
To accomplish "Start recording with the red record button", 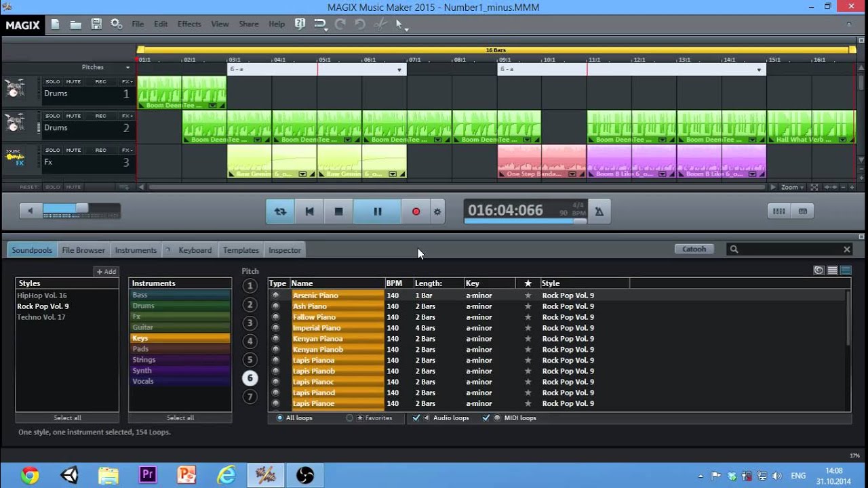I will pos(416,211).
